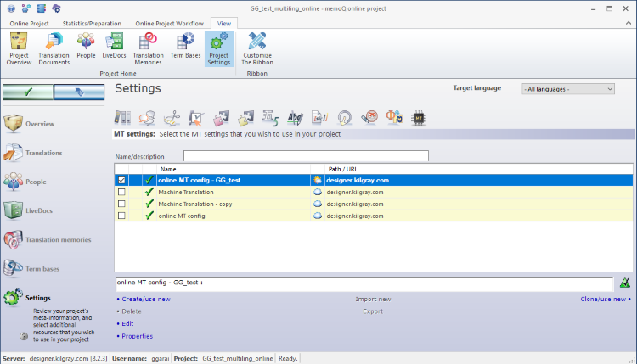637x364 pixels.
Task: Check the Machine Translation row checkbox
Action: (x=121, y=192)
